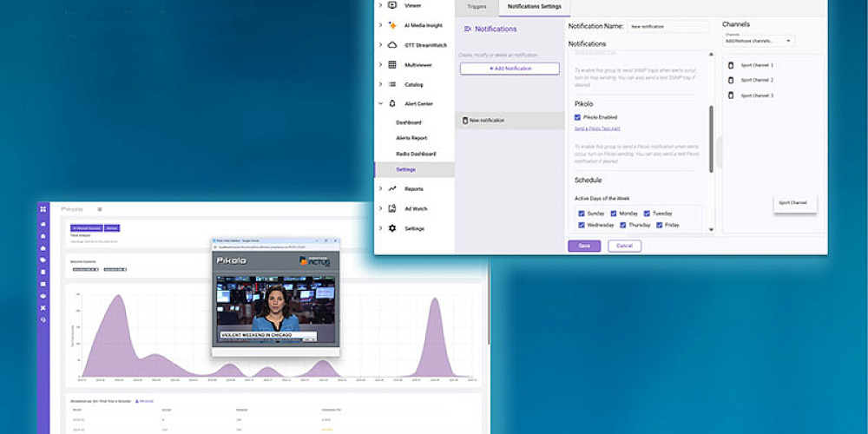Image resolution: width=868 pixels, height=434 pixels.
Task: Toggle the Sunday checkbox
Action: pos(581,213)
